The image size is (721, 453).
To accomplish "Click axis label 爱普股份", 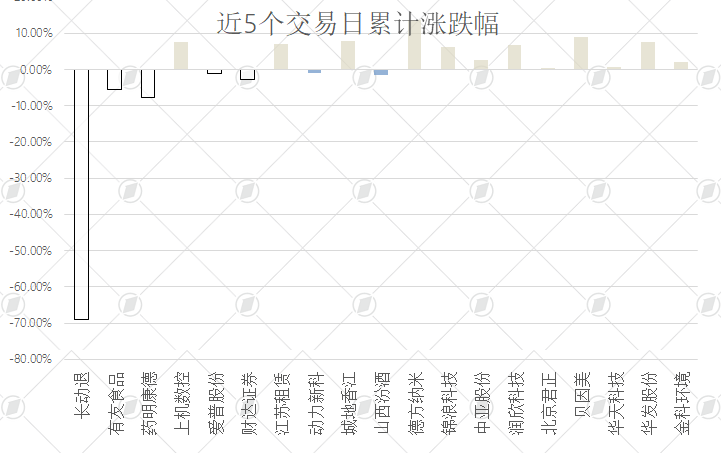I will (216, 403).
